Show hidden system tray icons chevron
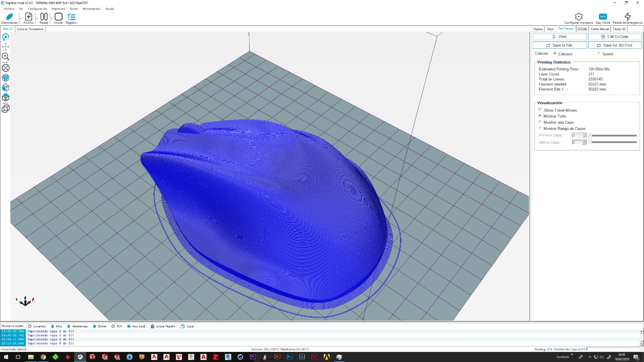The height and width of the screenshot is (362, 644). (590, 357)
